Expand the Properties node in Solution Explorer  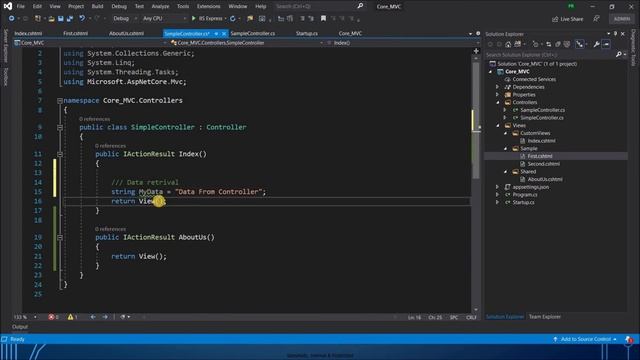point(498,95)
